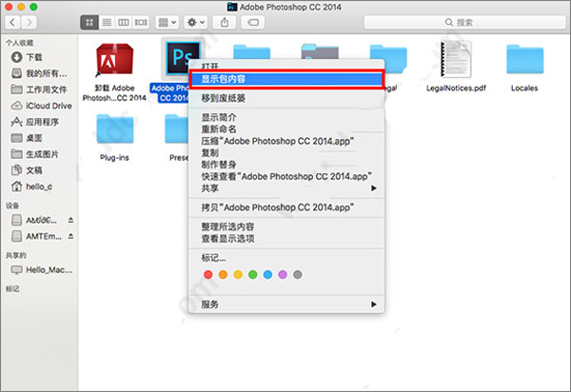This screenshot has width=571, height=392.
Task: Click the LegalNotices.pdf file name
Action: pyautogui.click(x=456, y=88)
